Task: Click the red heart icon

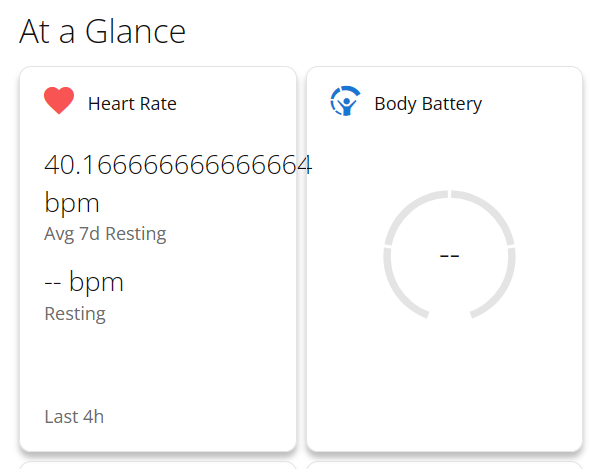Action: click(59, 100)
